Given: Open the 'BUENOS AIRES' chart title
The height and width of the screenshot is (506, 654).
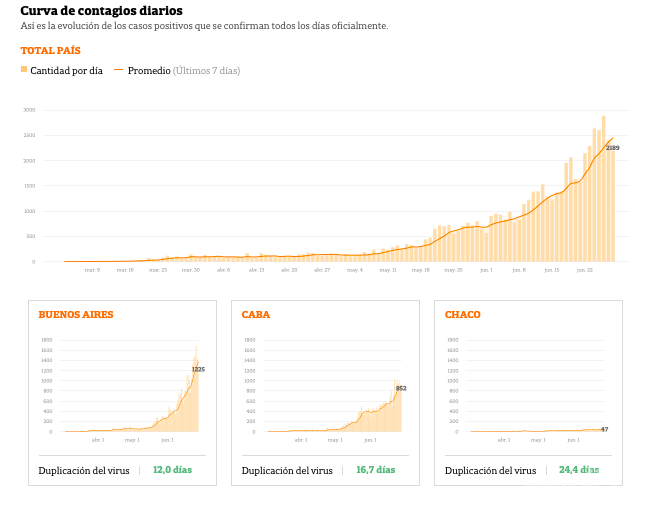Looking at the screenshot, I should 76,314.
